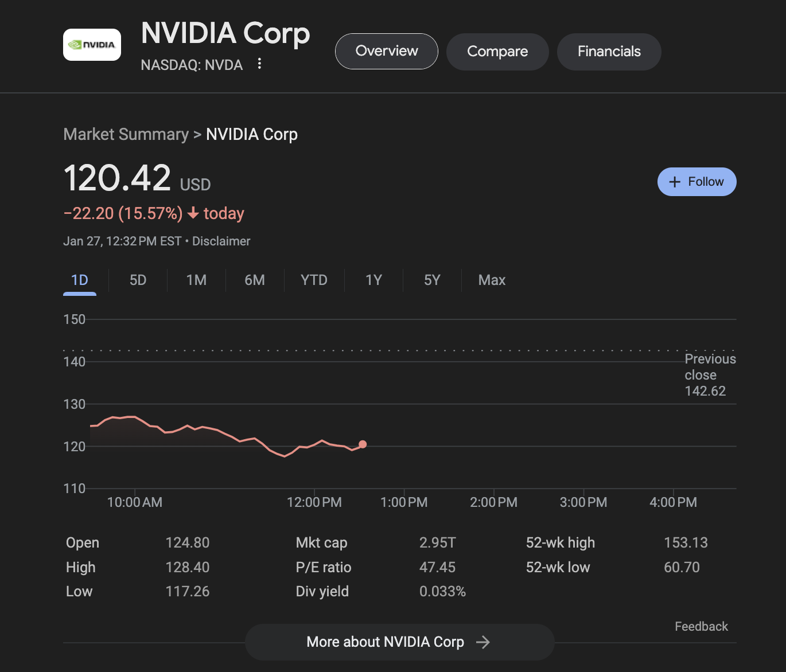Viewport: 786px width, 672px height.
Task: Open the Disclaimer link
Action: (x=221, y=241)
